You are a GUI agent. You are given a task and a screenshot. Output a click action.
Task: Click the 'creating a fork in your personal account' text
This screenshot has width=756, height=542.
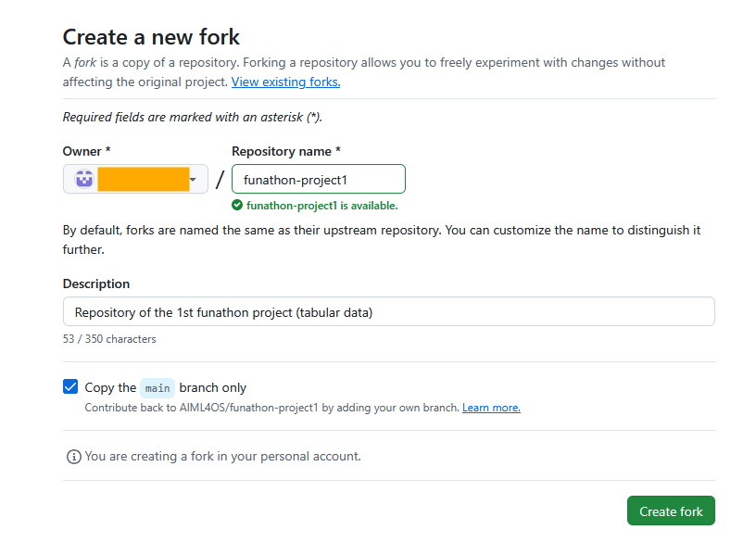pyautogui.click(x=222, y=457)
